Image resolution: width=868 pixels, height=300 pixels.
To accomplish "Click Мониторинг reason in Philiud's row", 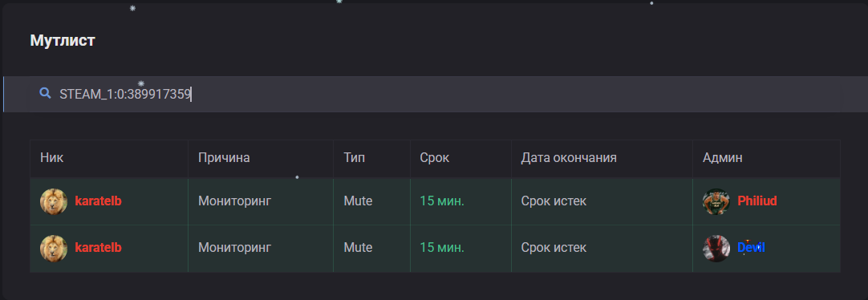I will (235, 201).
